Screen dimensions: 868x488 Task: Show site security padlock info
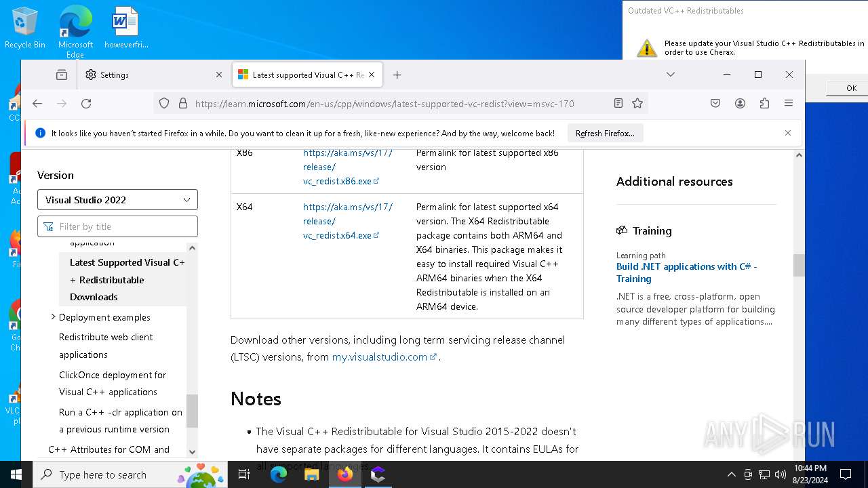coord(182,103)
